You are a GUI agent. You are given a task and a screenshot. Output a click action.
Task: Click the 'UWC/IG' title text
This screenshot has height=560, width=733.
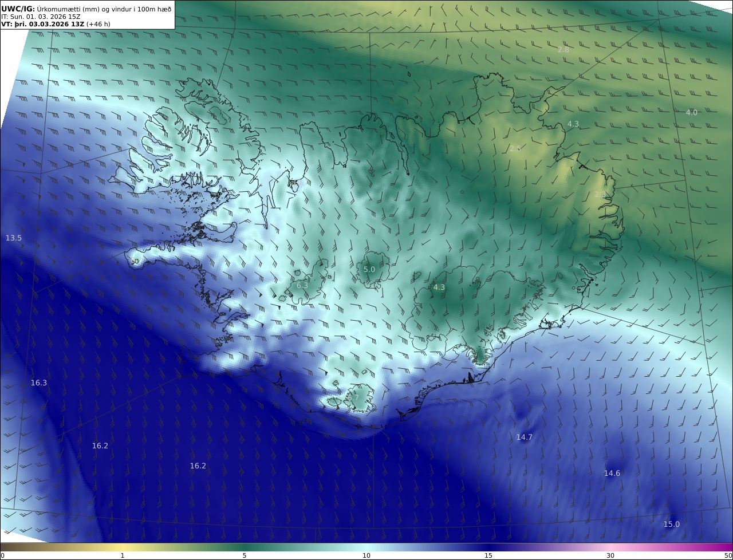[18, 9]
